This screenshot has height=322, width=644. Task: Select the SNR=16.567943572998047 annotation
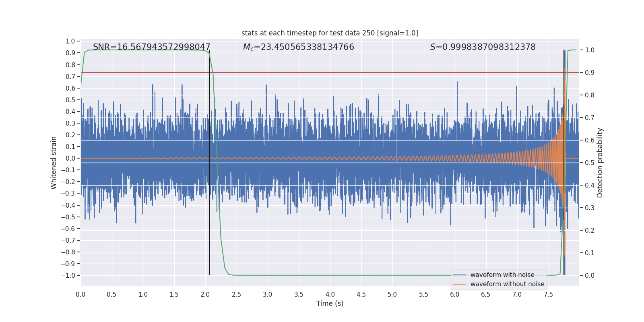[152, 47]
